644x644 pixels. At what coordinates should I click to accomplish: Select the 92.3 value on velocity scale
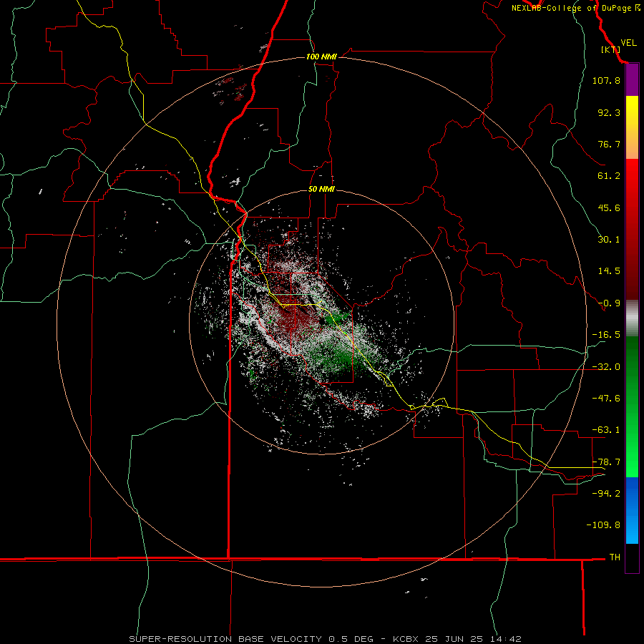pos(609,112)
